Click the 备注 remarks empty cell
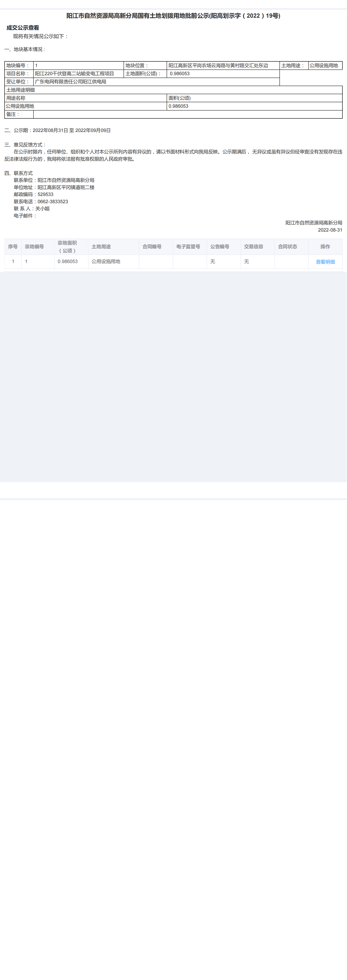Screen dimensions: 347x980 (x=188, y=114)
